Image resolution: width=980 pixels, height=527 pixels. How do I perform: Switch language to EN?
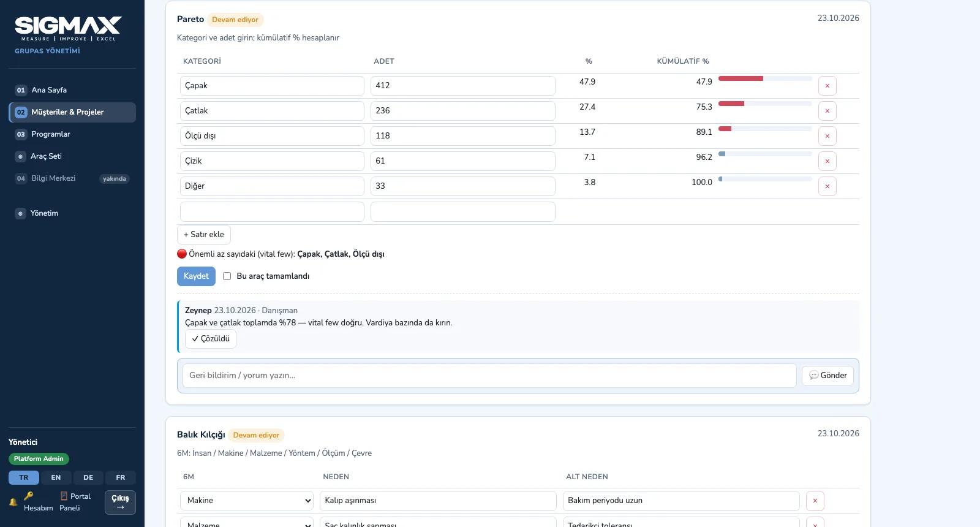click(56, 477)
